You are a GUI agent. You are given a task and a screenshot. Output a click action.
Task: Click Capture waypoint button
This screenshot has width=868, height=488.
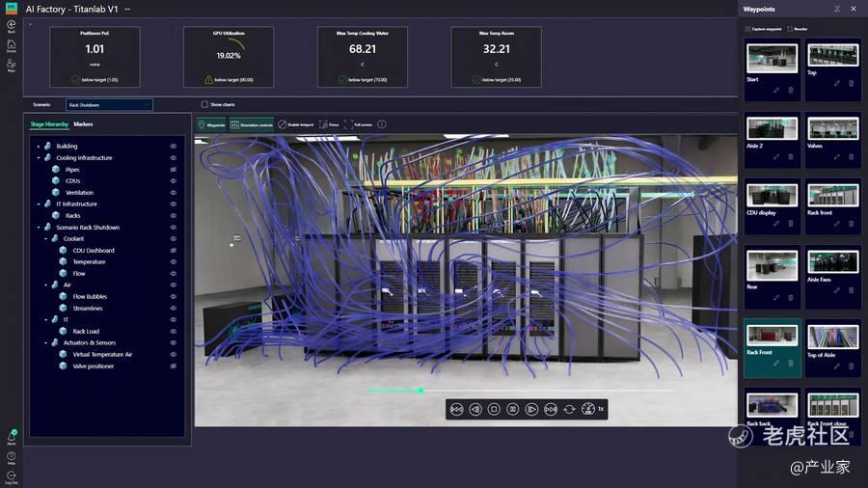point(764,29)
